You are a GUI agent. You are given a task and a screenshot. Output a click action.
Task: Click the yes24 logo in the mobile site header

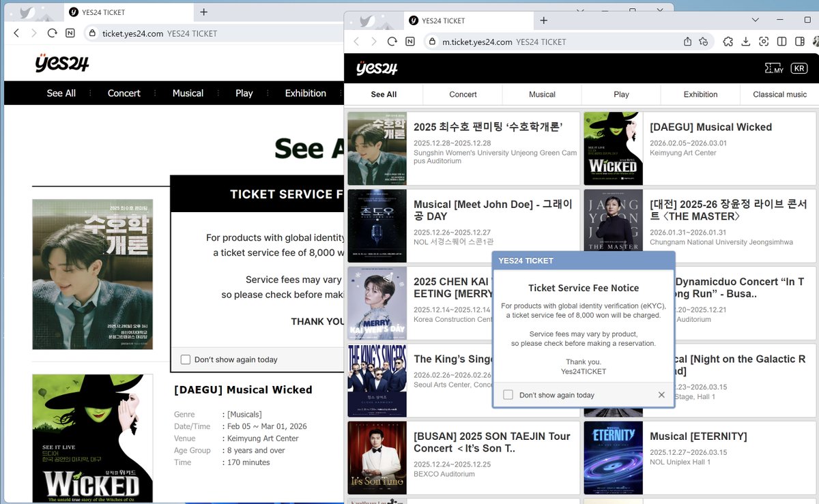pyautogui.click(x=377, y=68)
